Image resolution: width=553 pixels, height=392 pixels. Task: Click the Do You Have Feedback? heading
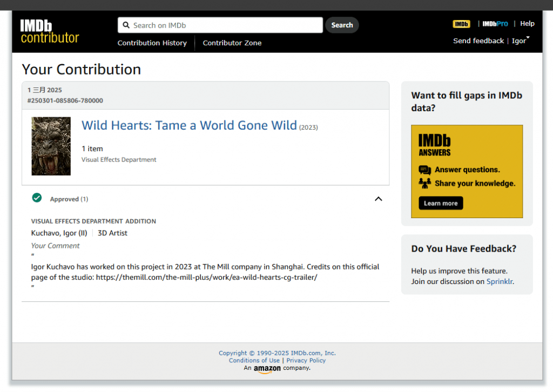[463, 248]
